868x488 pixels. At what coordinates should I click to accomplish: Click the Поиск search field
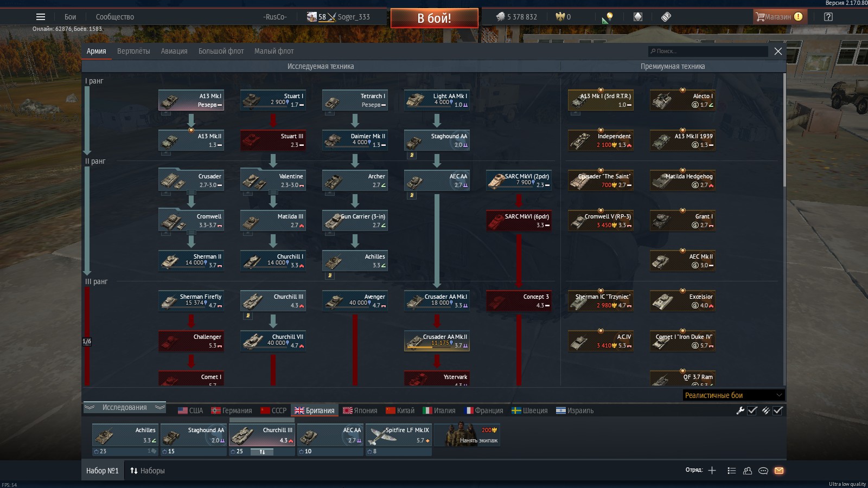click(x=708, y=51)
